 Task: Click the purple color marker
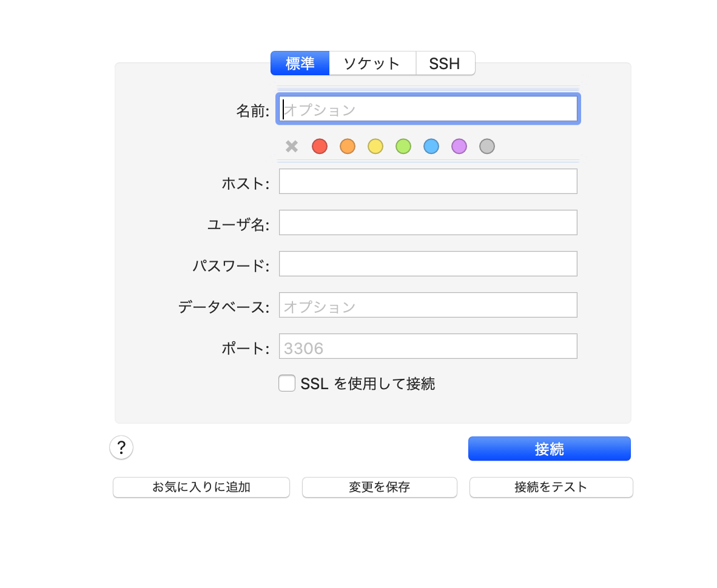click(459, 146)
